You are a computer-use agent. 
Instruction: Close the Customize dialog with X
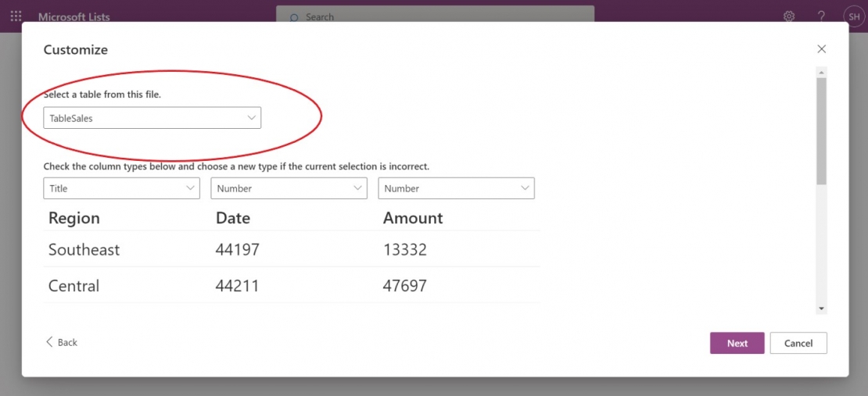[821, 49]
